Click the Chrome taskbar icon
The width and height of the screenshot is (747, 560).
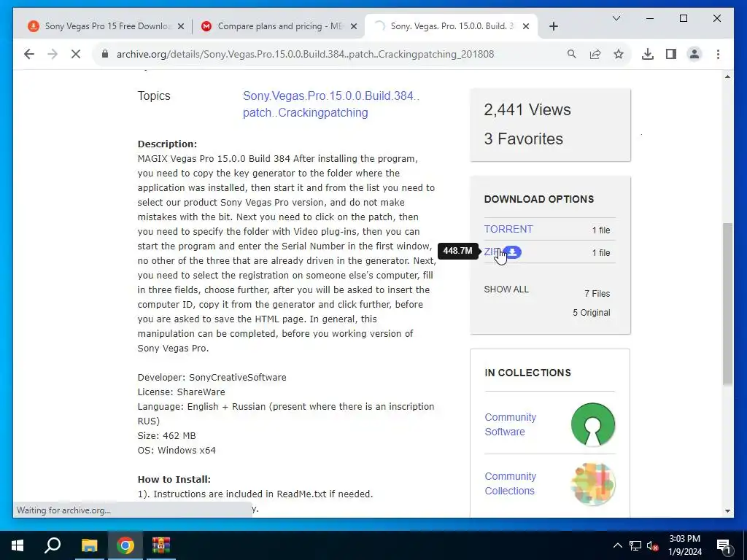(125, 545)
